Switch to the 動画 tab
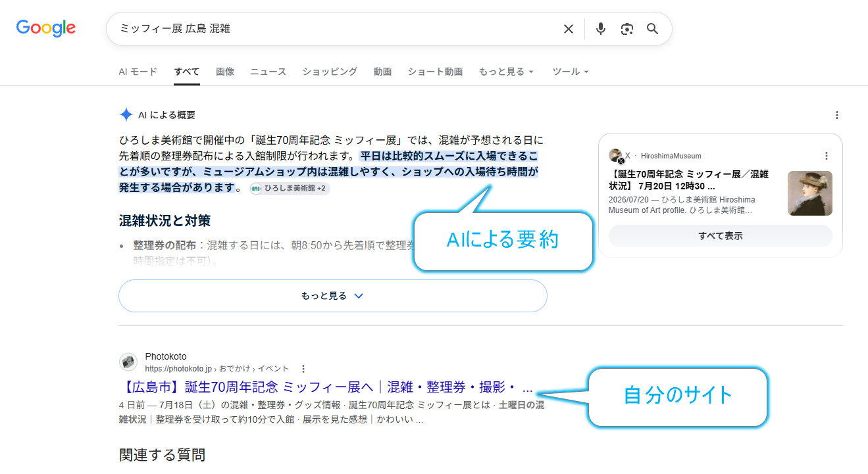The height and width of the screenshot is (474, 868). [x=382, y=72]
